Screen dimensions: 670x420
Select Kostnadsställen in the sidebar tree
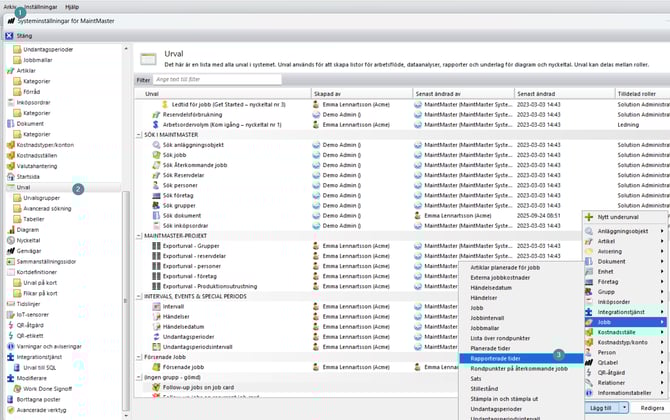coord(38,155)
